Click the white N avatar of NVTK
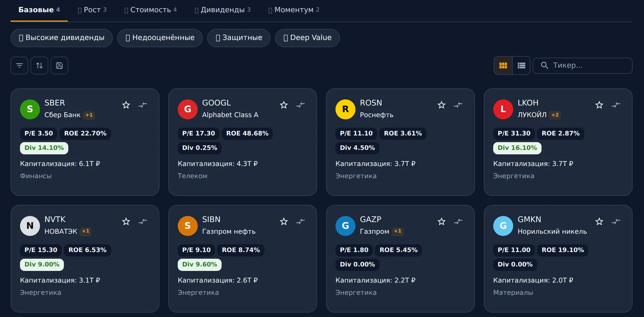 point(30,226)
